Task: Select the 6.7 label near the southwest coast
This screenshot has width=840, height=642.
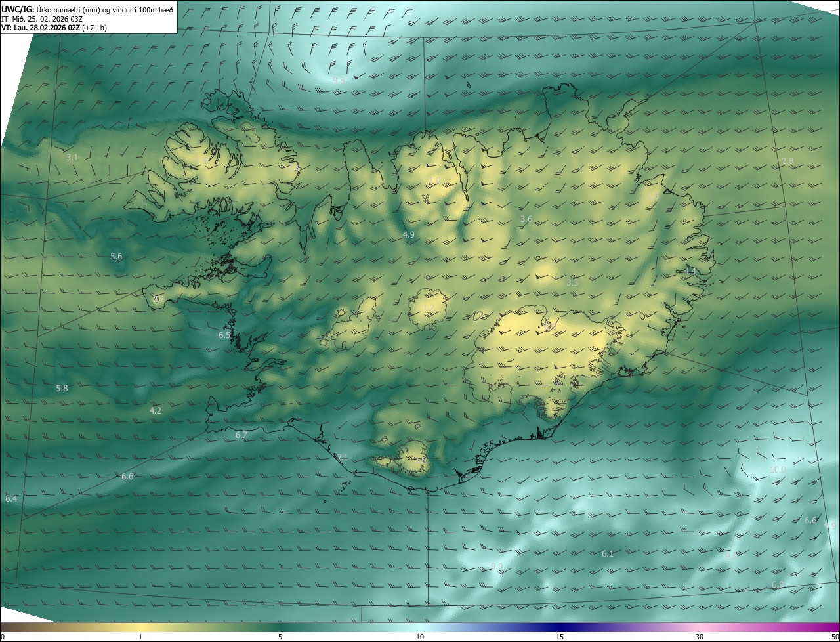Action: (241, 435)
